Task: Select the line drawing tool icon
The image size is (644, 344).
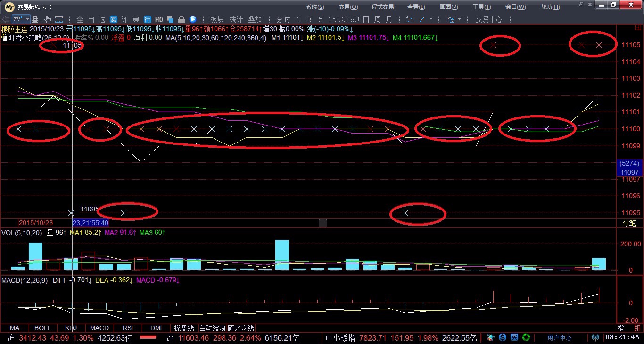Action: (x=422, y=19)
